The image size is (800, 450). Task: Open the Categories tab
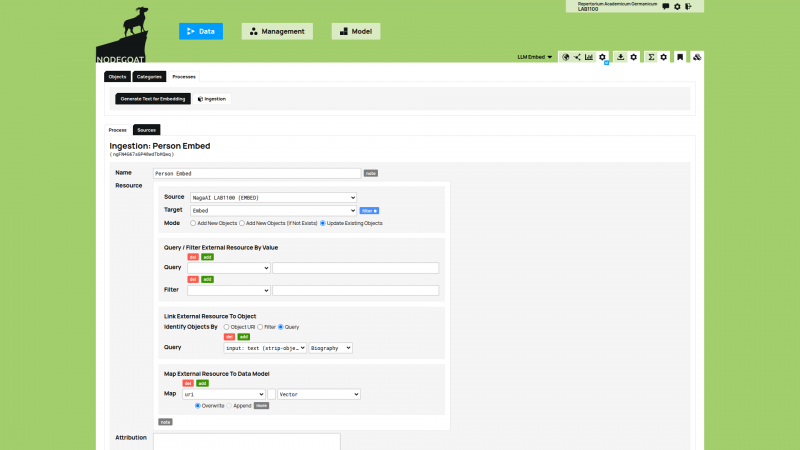click(149, 76)
